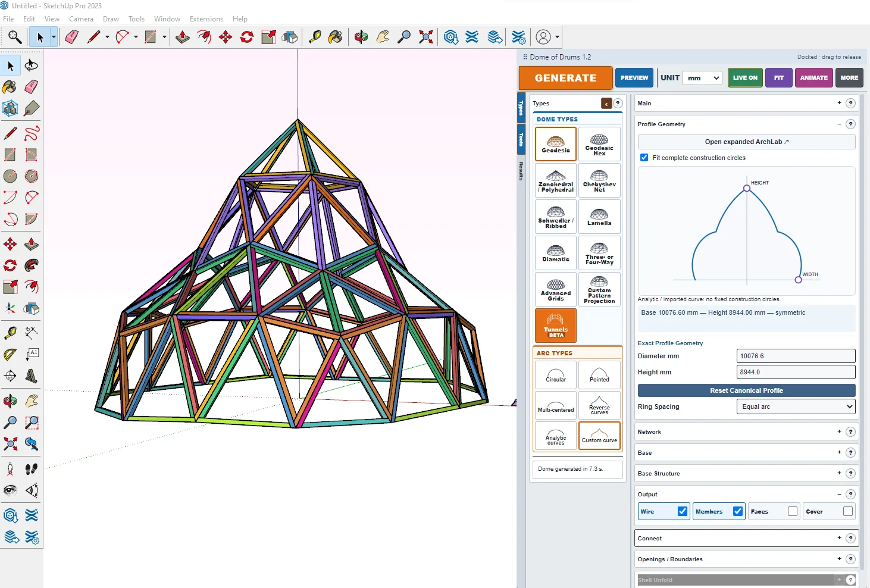The height and width of the screenshot is (588, 870).
Task: Toggle the Wire output checkbox
Action: (683, 511)
